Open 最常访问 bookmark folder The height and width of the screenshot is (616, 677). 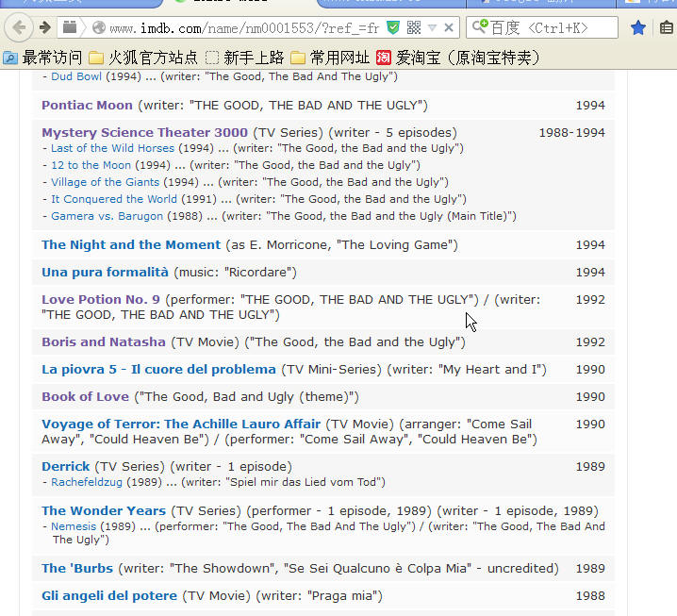coord(42,58)
